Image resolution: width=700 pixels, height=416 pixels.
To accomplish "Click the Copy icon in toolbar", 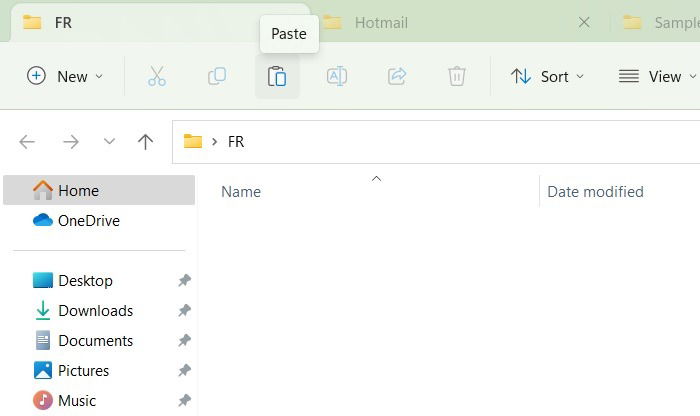I will pyautogui.click(x=217, y=76).
